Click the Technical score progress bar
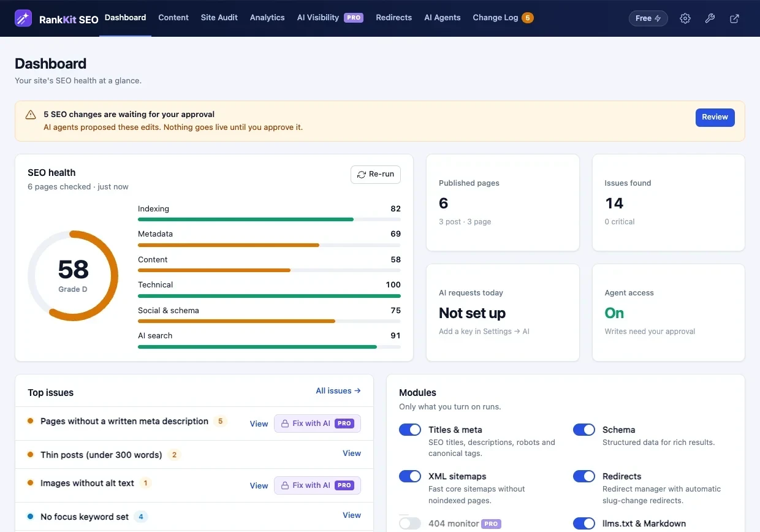 coord(269,296)
